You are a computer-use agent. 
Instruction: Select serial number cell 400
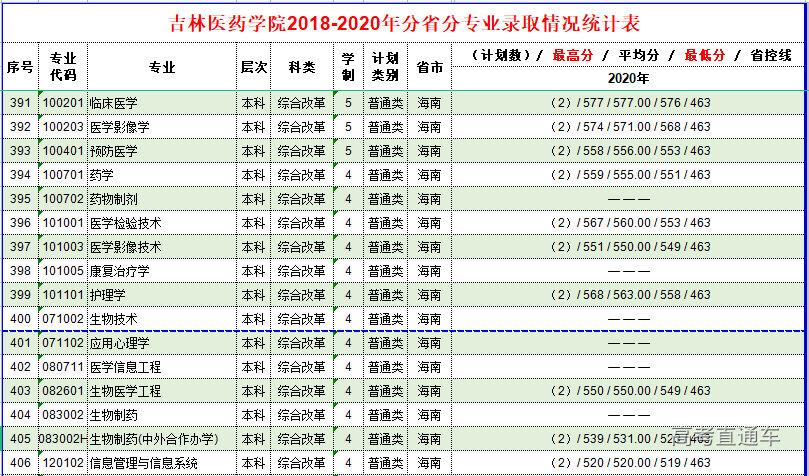tap(20, 319)
